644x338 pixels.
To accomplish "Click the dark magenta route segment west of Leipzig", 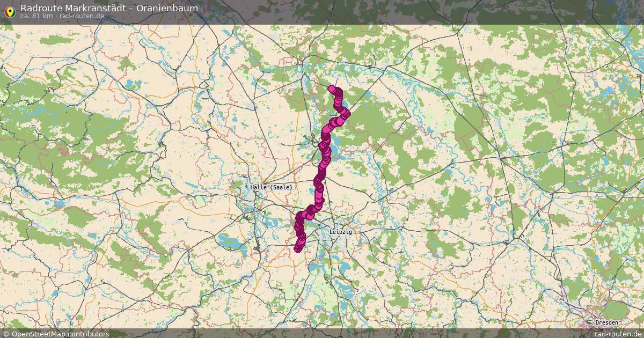I will [x=299, y=231].
